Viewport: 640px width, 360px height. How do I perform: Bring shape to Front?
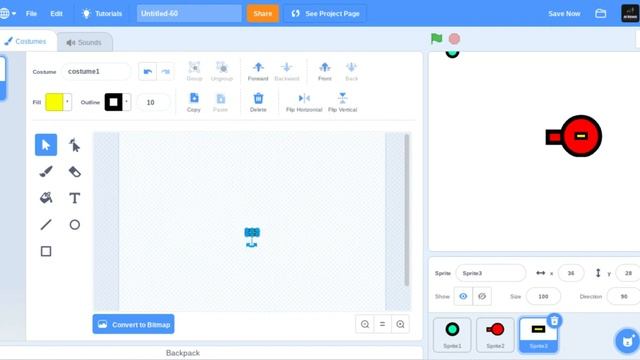(325, 71)
